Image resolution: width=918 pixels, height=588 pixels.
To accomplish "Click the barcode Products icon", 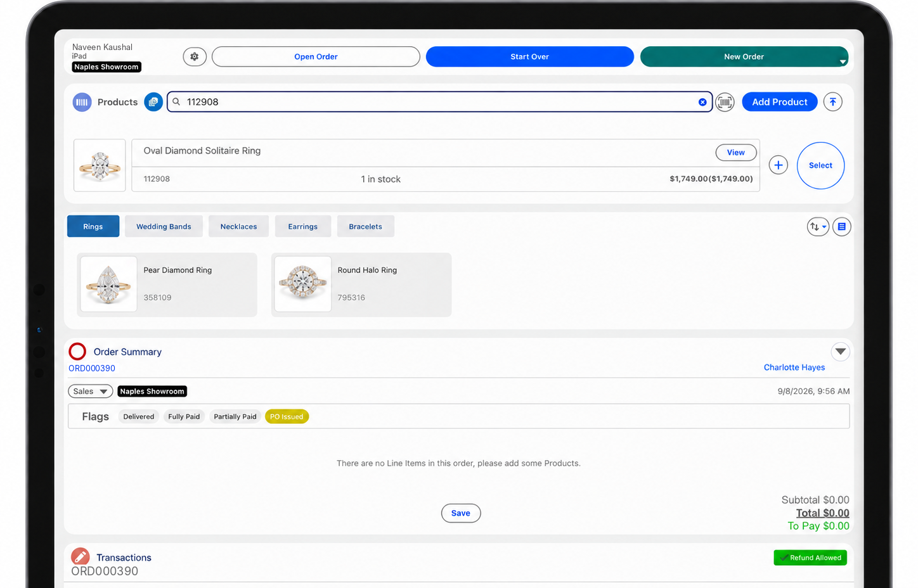I will 82,102.
